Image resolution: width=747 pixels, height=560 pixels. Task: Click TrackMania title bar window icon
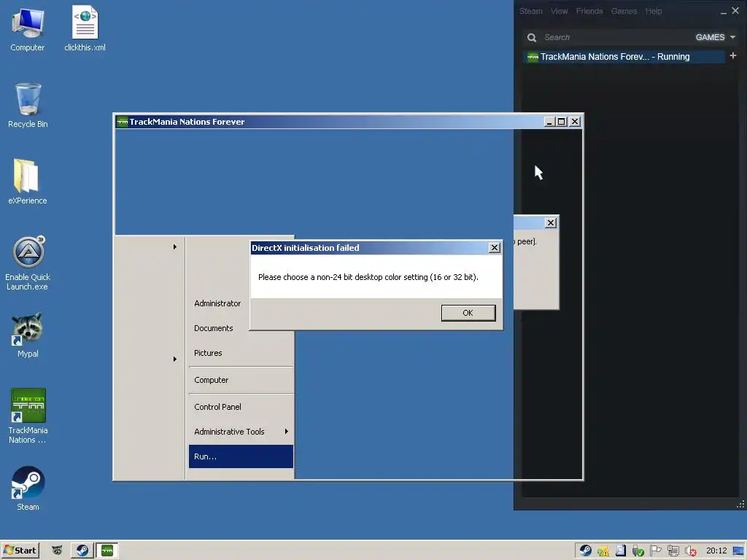[x=122, y=122]
